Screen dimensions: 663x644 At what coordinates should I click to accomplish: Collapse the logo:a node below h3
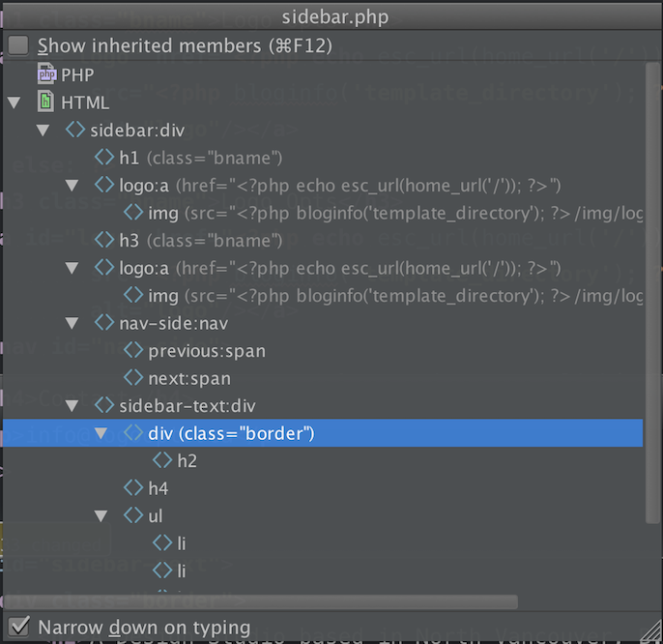[72, 268]
